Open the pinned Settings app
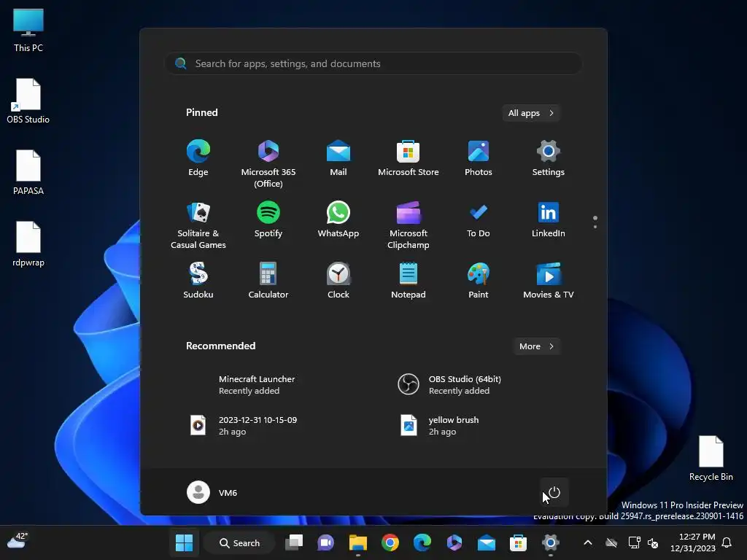The width and height of the screenshot is (747, 560). click(549, 158)
